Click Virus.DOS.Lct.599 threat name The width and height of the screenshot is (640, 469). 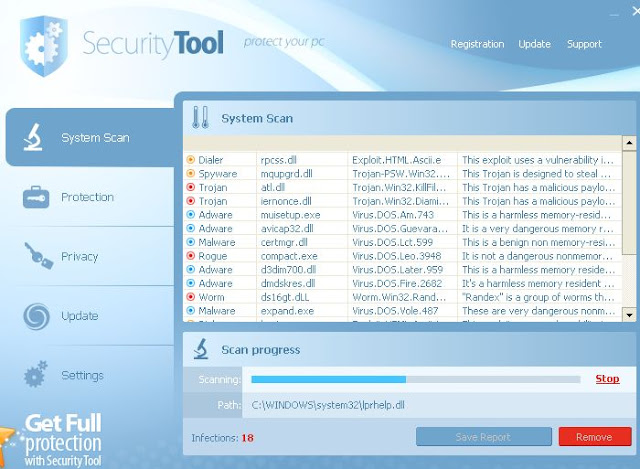pos(392,242)
